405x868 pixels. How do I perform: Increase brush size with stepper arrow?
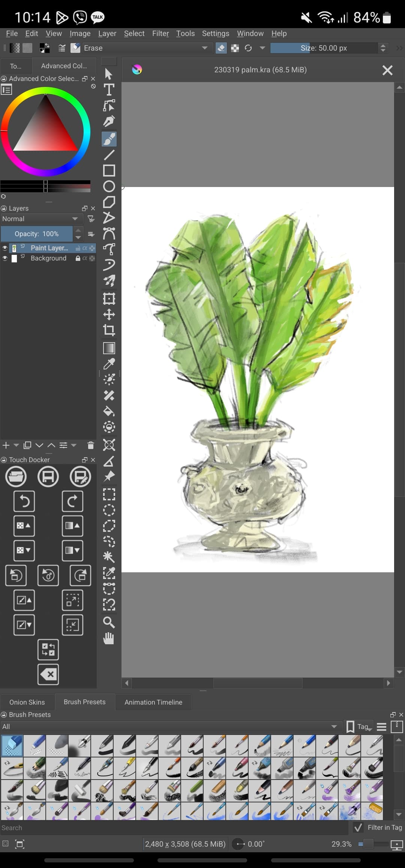click(x=383, y=45)
